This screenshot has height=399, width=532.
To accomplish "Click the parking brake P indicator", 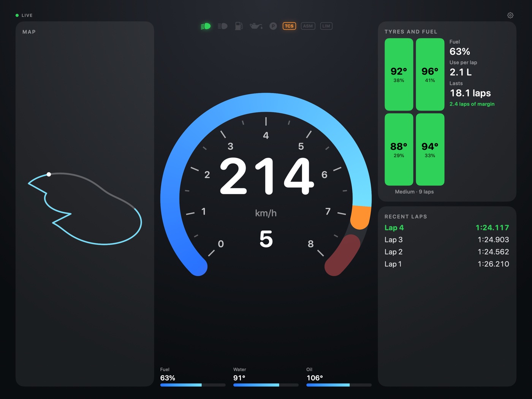I will (x=273, y=26).
